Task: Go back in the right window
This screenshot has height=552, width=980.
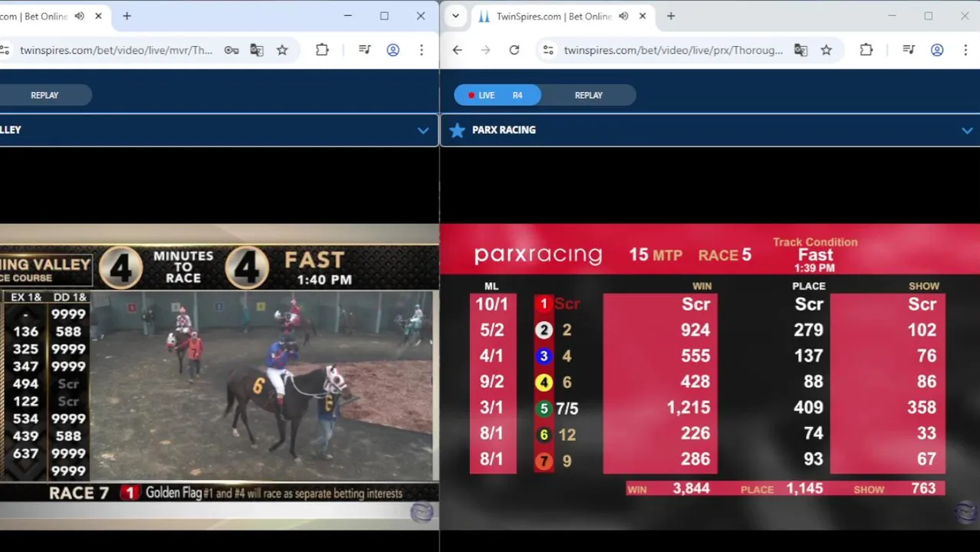Action: tap(458, 50)
